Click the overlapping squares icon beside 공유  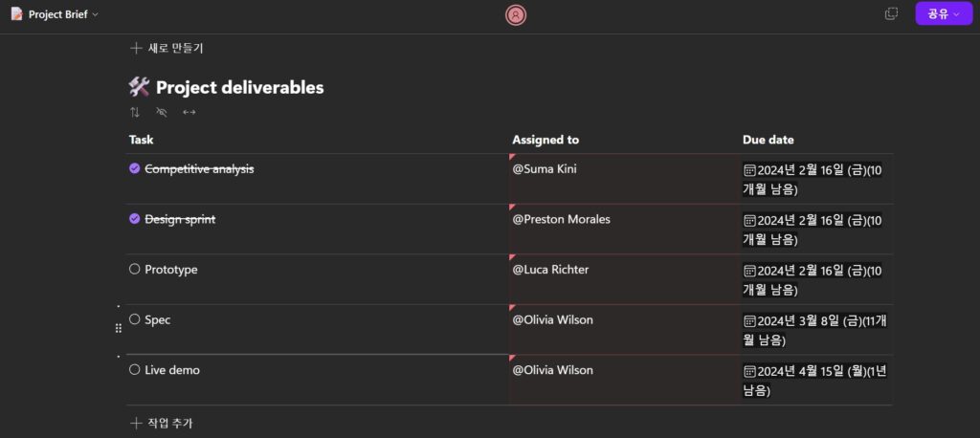tap(891, 13)
